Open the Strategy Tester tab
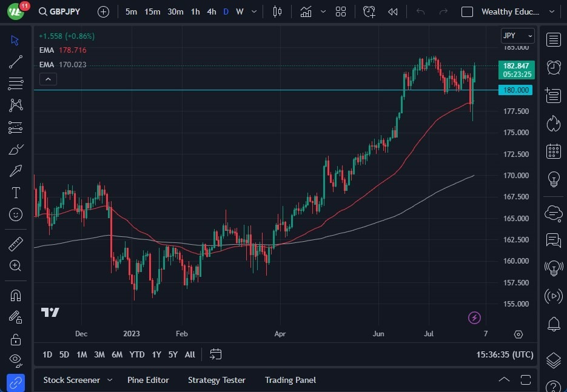The height and width of the screenshot is (392, 567). pos(216,380)
